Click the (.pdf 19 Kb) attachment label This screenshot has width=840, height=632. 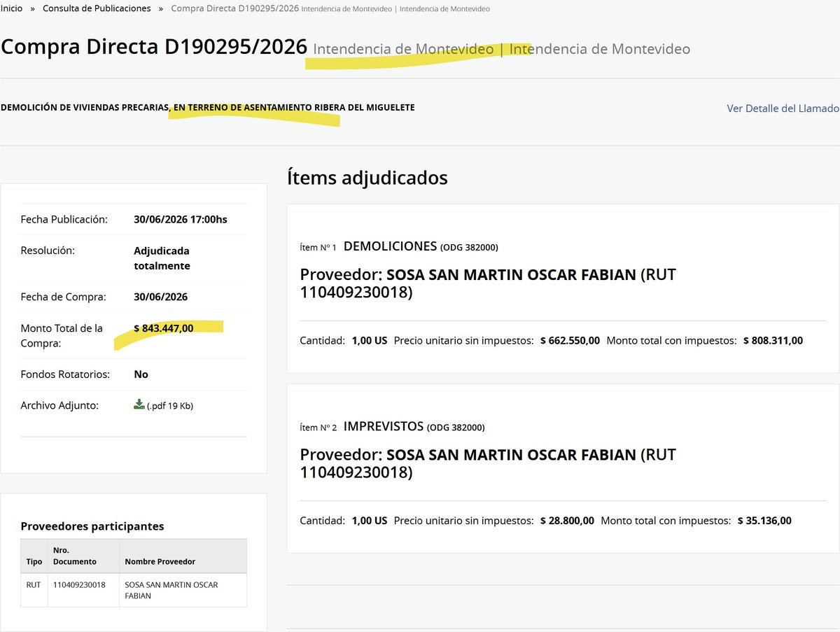[170, 406]
